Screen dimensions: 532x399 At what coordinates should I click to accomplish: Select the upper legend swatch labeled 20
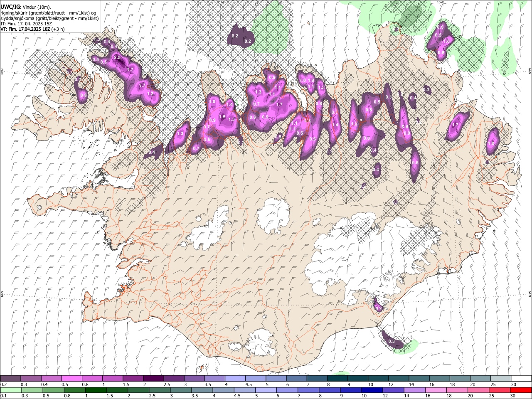coord(480,378)
